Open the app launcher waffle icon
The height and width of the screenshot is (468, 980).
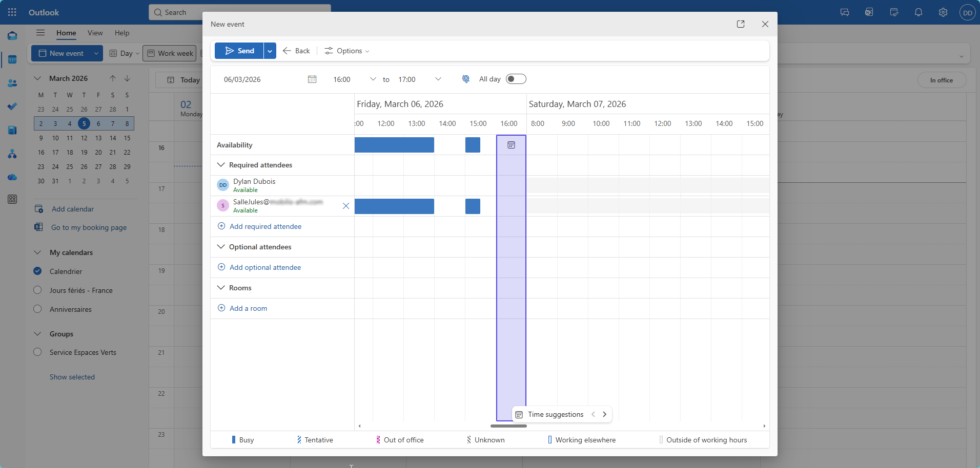[12, 12]
